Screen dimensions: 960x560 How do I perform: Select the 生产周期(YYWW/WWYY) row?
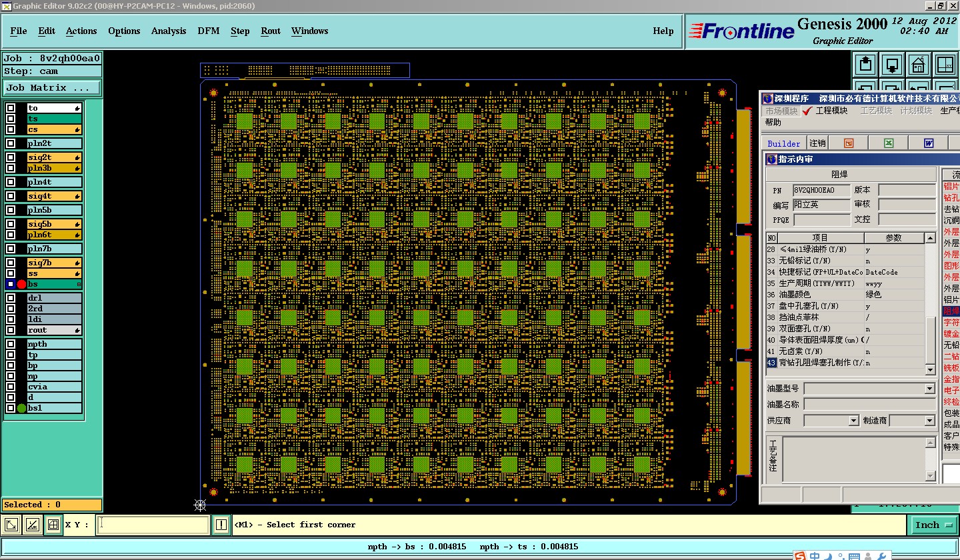pyautogui.click(x=845, y=283)
